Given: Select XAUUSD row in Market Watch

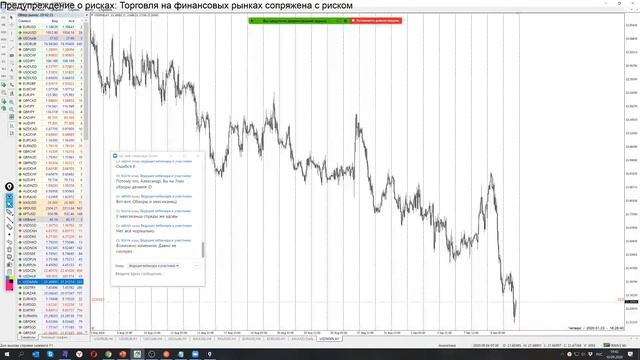Looking at the screenshot, I should (51, 32).
